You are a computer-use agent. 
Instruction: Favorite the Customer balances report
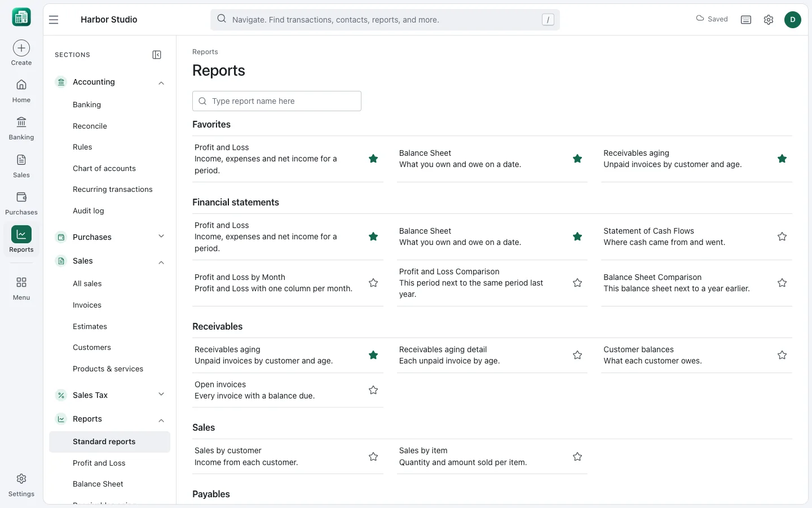coord(782,355)
